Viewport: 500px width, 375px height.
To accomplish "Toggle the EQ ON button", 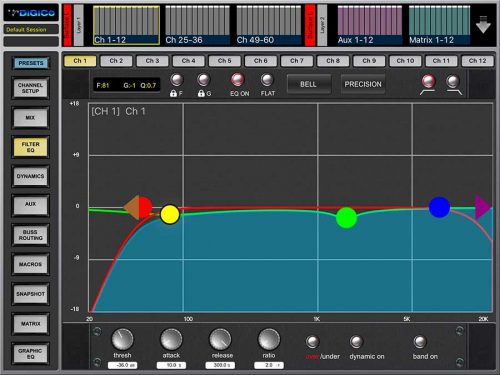I will click(x=238, y=85).
